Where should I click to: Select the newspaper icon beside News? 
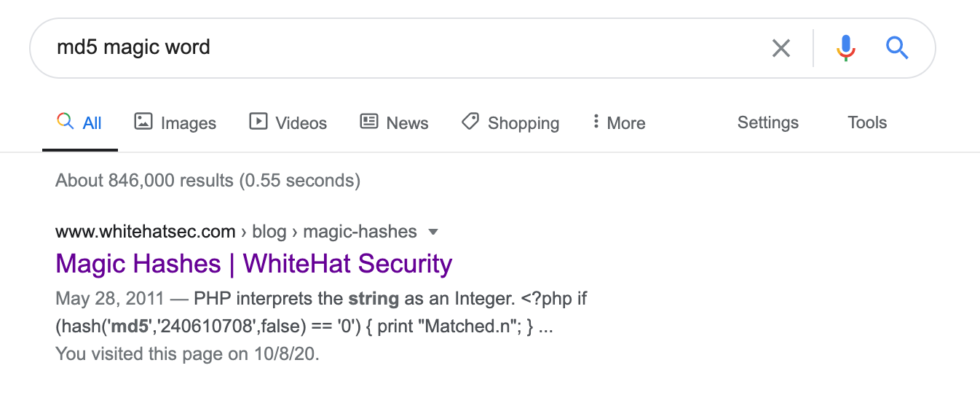click(x=369, y=121)
